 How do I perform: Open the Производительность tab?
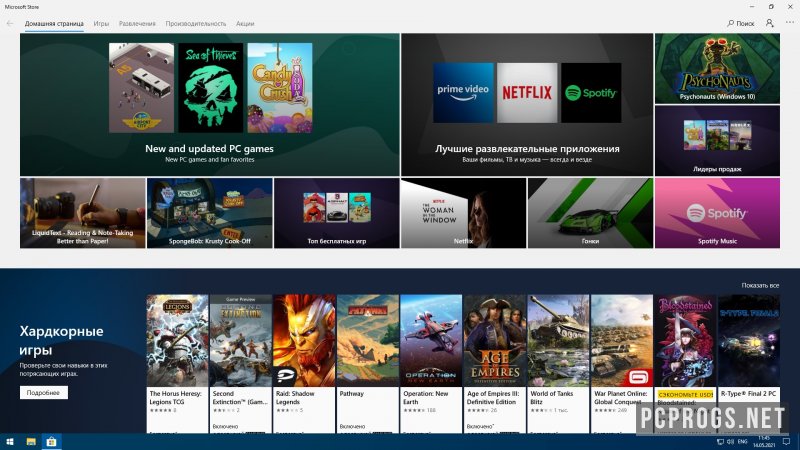(x=195, y=24)
